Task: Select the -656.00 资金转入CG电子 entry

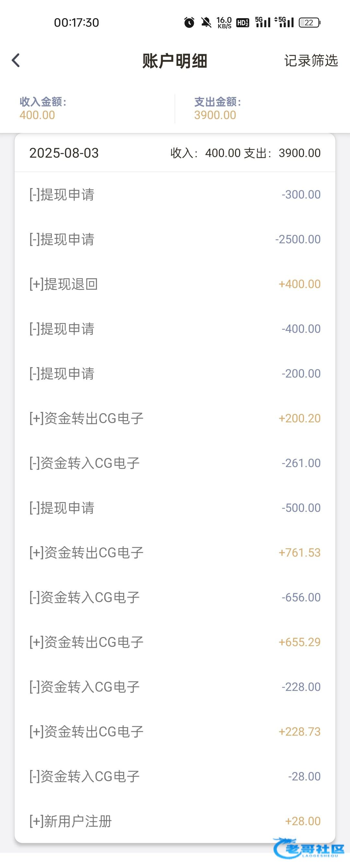Action: coord(175,597)
